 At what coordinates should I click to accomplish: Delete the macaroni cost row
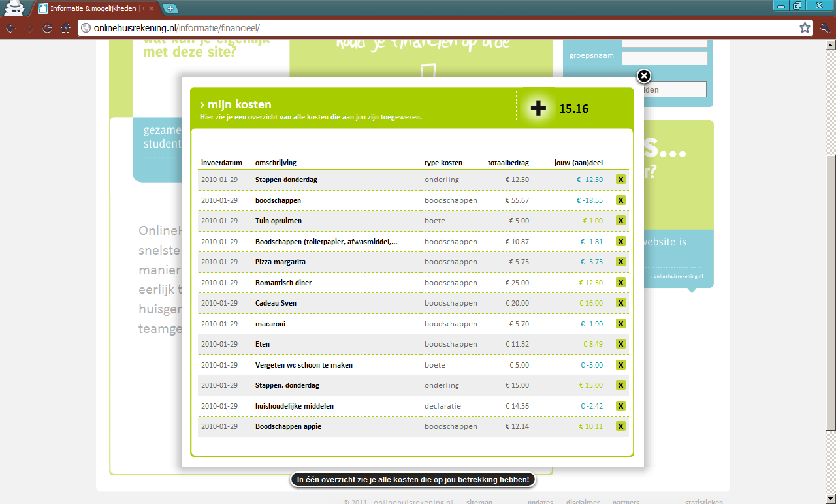click(x=620, y=324)
